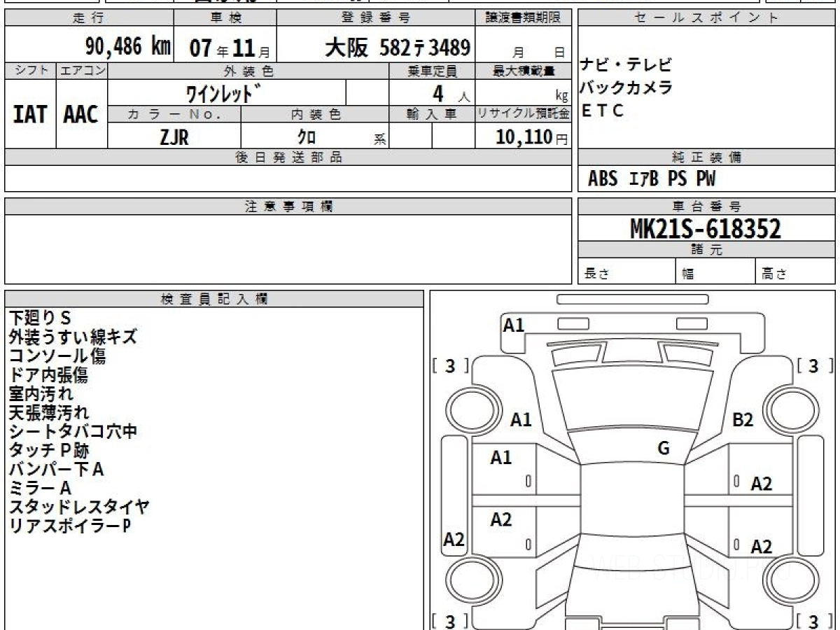Viewport: 840px width, 630px height.
Task: Select the 長さ length field
Action: pos(626,272)
